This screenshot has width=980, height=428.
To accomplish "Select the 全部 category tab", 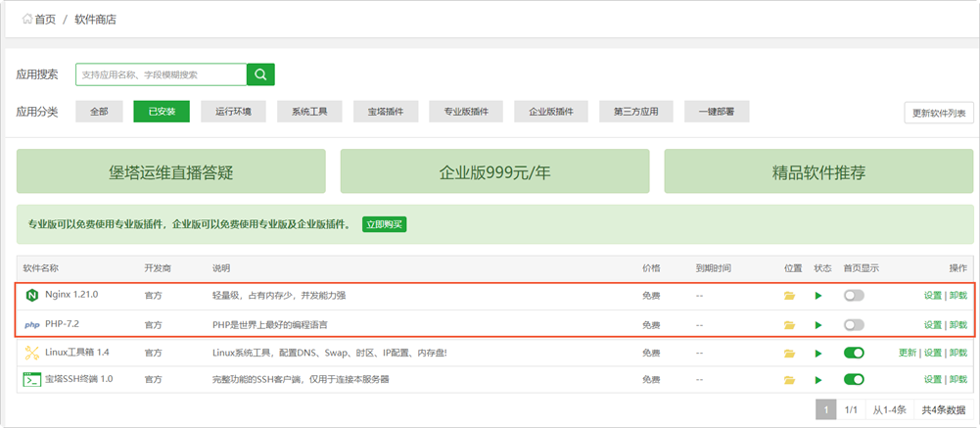I will coord(99,112).
